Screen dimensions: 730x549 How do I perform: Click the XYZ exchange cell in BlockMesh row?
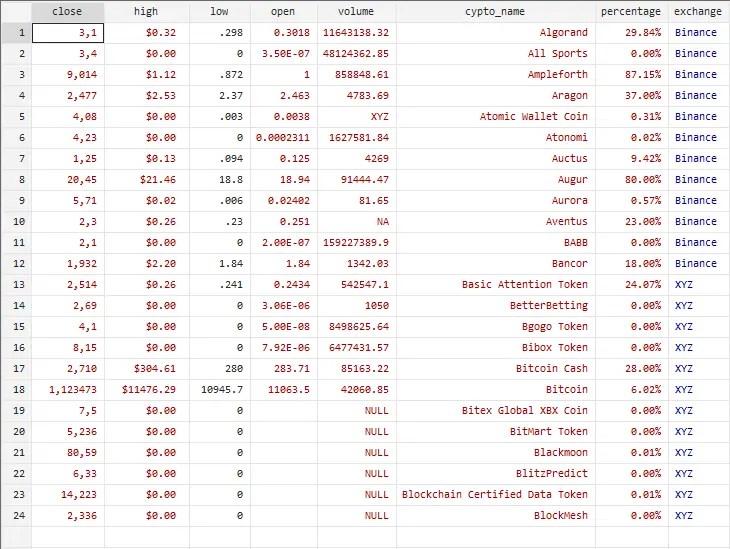click(x=699, y=515)
